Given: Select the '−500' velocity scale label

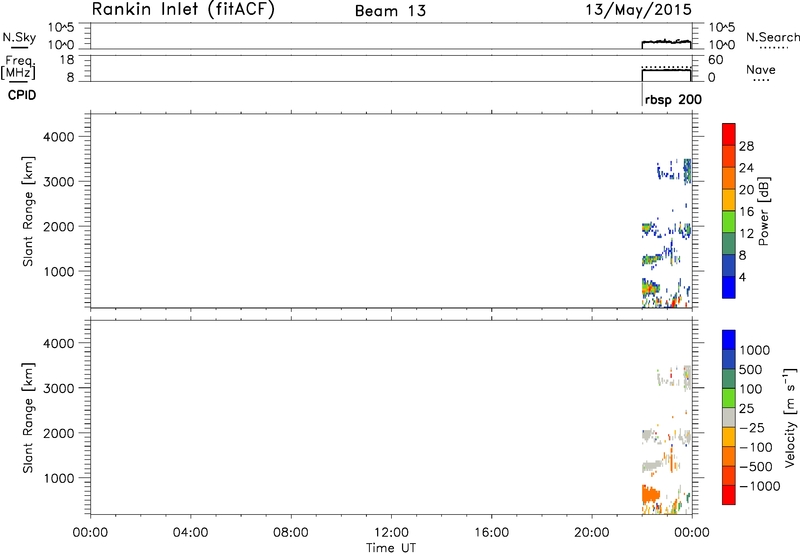Looking at the screenshot, I should 755,466.
